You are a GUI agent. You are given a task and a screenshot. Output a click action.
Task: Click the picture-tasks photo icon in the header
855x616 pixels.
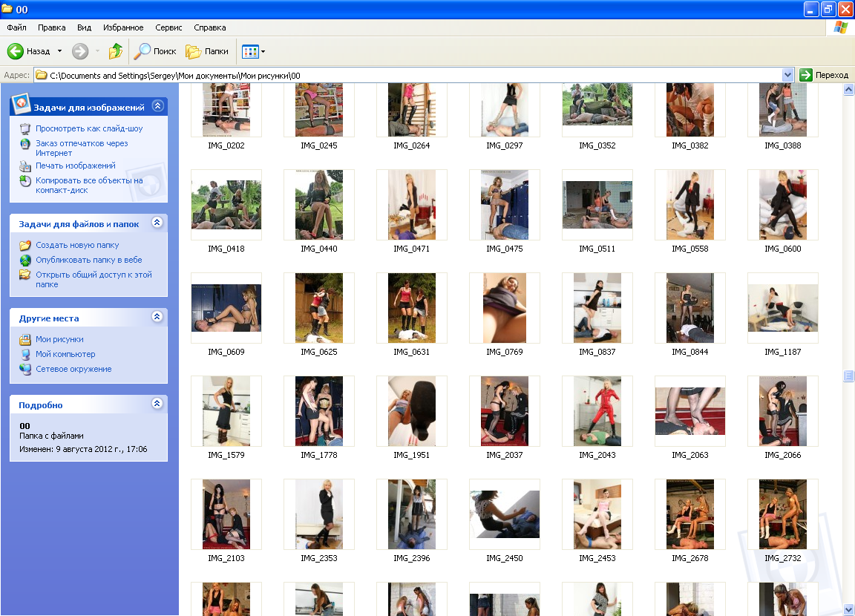tap(21, 103)
